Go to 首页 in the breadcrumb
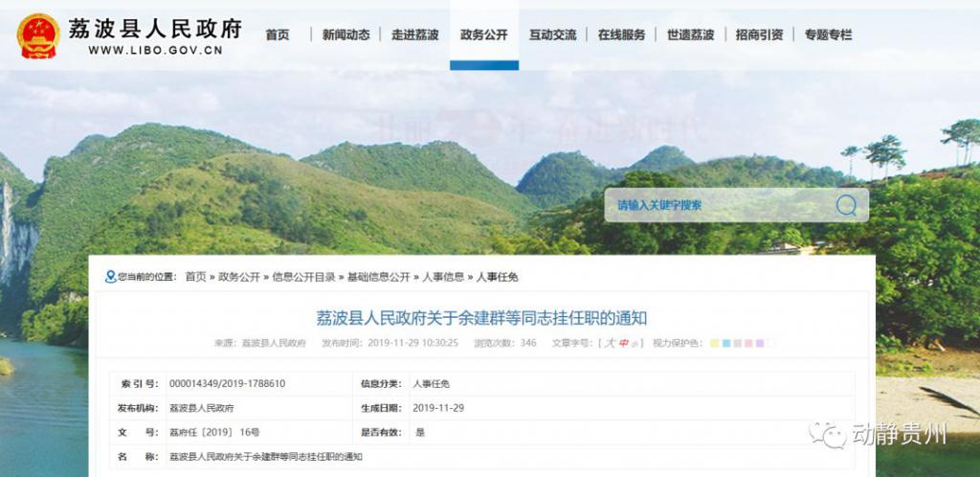Viewport: 980px width, 477px height. click(195, 277)
